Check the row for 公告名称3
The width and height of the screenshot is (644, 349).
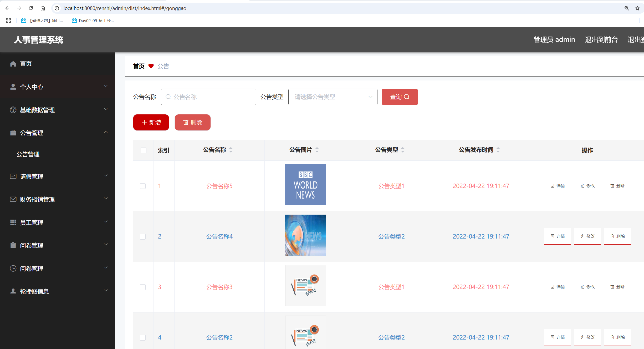[143, 287]
